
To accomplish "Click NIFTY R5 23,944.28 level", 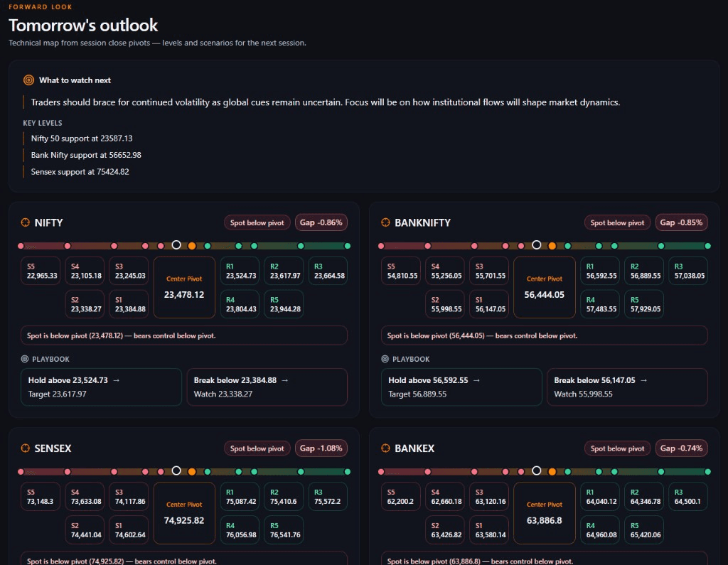I will tap(284, 304).
